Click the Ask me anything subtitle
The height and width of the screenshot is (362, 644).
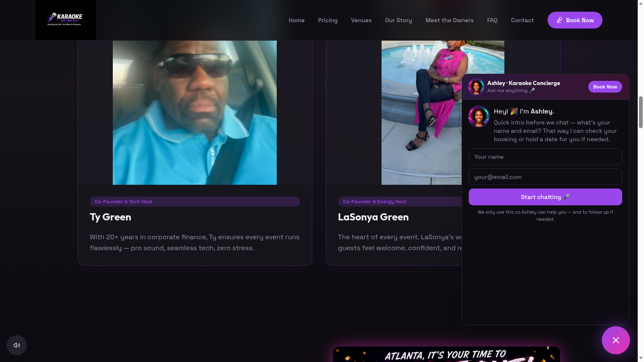pos(511,90)
